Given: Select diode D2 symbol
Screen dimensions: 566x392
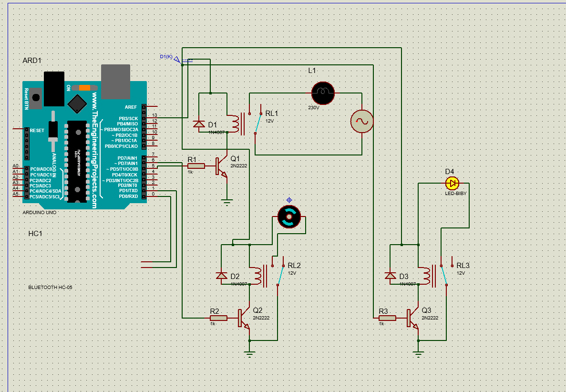Looking at the screenshot, I should coord(221,276).
